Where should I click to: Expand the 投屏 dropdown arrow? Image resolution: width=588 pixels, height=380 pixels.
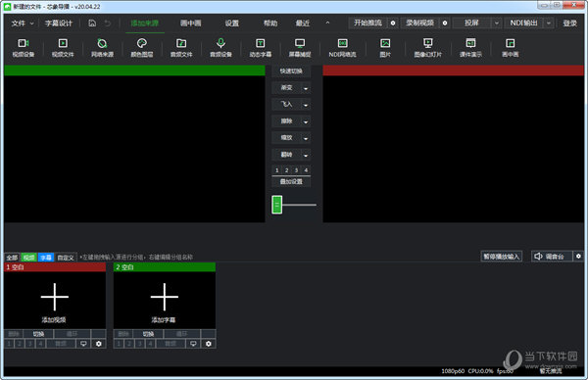(497, 23)
